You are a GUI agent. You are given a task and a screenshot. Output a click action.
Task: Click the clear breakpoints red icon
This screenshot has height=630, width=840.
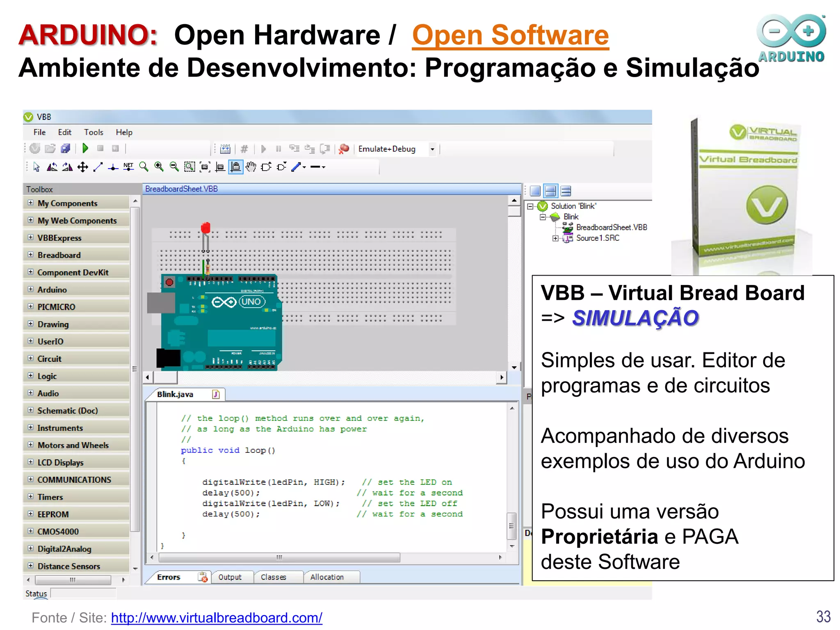click(344, 149)
